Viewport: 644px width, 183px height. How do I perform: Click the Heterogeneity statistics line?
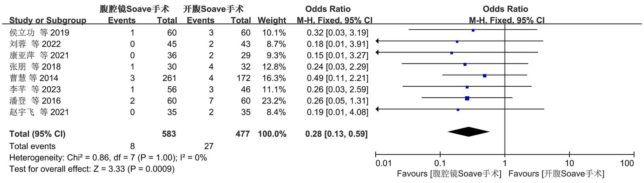point(108,158)
